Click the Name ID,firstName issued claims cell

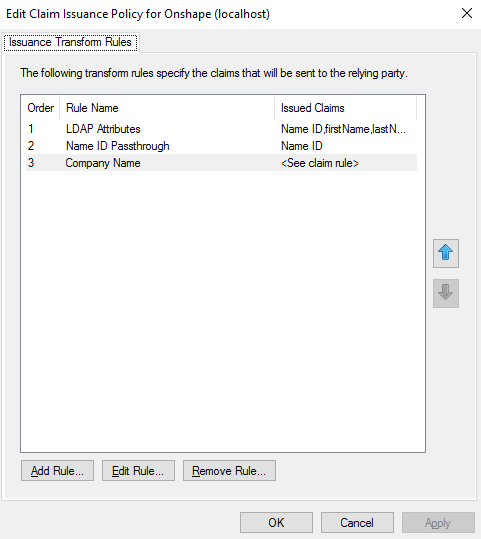coord(343,129)
